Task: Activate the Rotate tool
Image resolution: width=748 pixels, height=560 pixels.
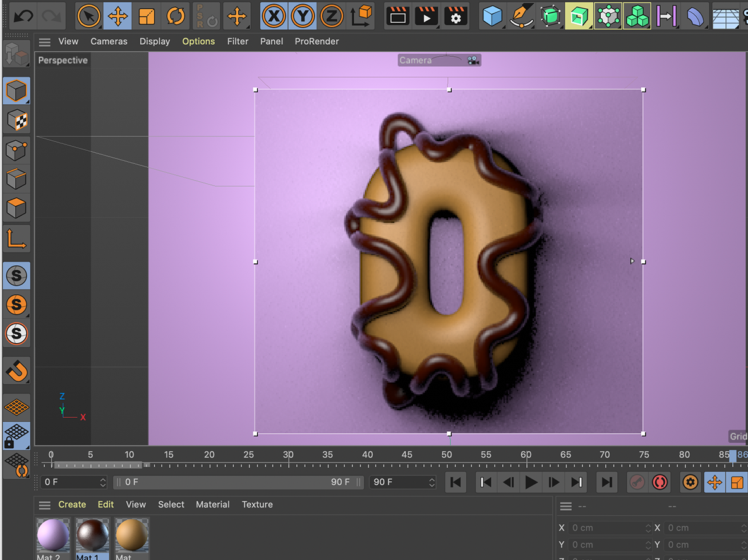Action: click(x=176, y=16)
